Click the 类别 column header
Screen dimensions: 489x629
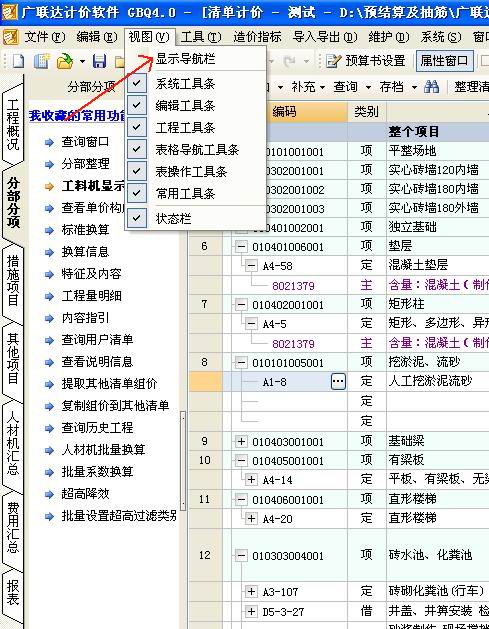pos(367,112)
